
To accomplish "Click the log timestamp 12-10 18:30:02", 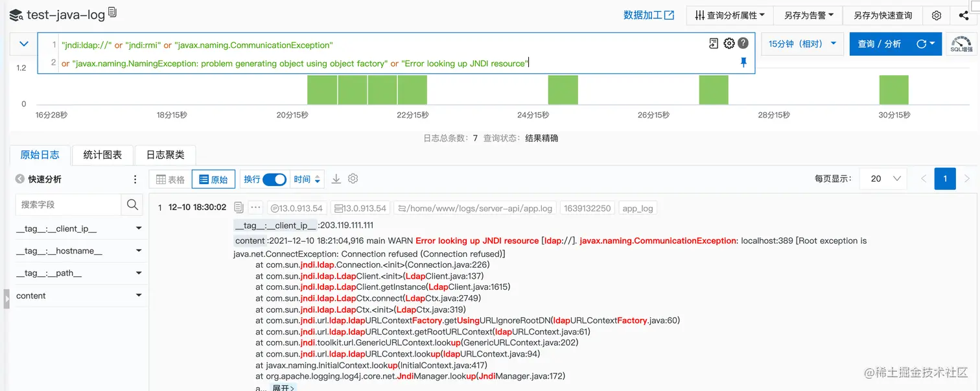I will 197,207.
